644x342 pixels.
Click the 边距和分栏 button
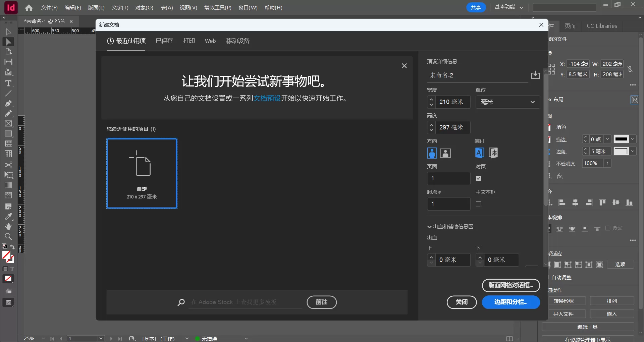[511, 302]
